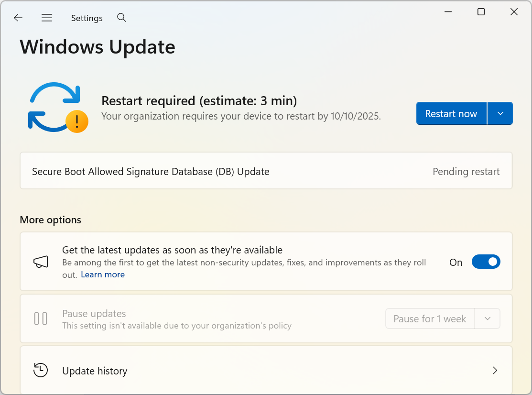Click the megaphone latest updates icon
This screenshot has height=395, width=532.
tap(41, 262)
